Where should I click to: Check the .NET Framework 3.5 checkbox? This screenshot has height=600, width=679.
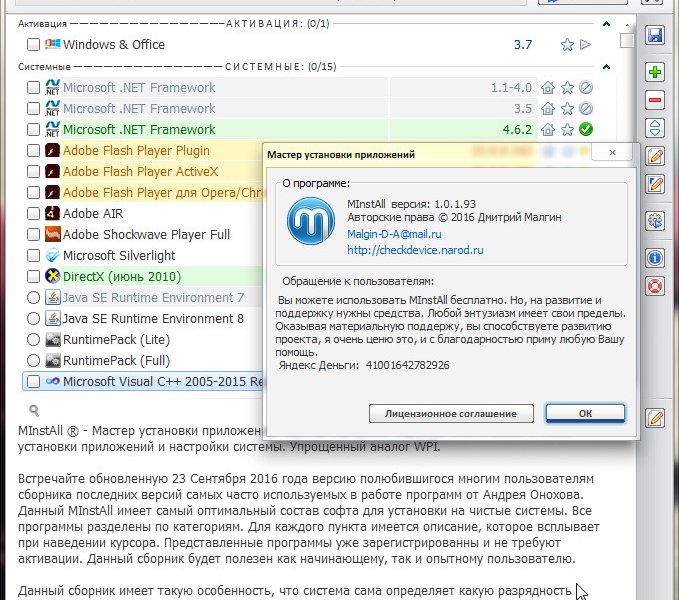(33, 109)
